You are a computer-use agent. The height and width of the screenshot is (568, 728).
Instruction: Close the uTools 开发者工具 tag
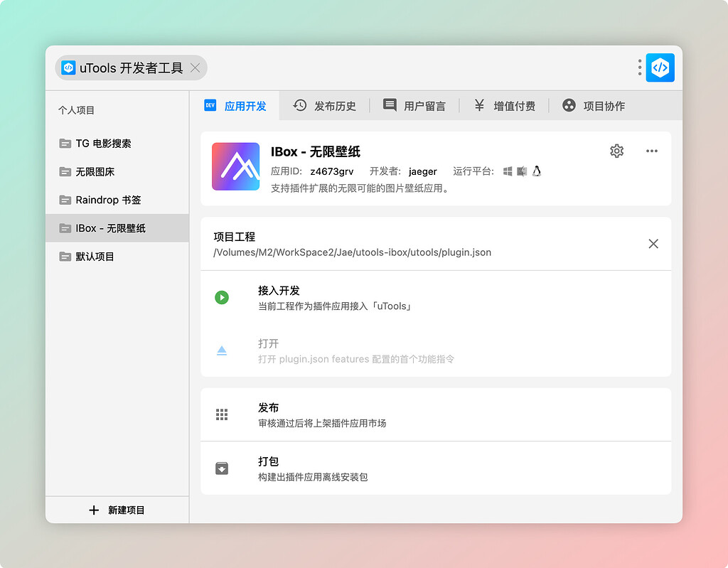pyautogui.click(x=195, y=68)
